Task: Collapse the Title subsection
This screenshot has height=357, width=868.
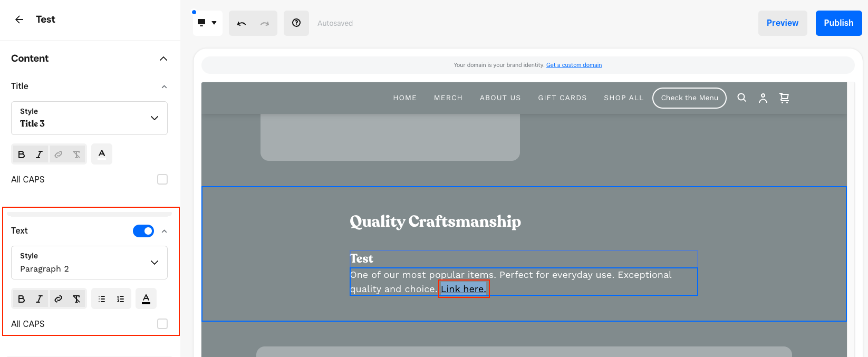Action: click(164, 86)
